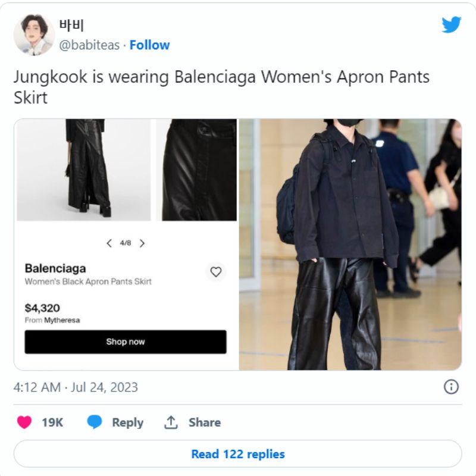
Task: Open the full-length leather skirt product photo
Action: coord(84,170)
